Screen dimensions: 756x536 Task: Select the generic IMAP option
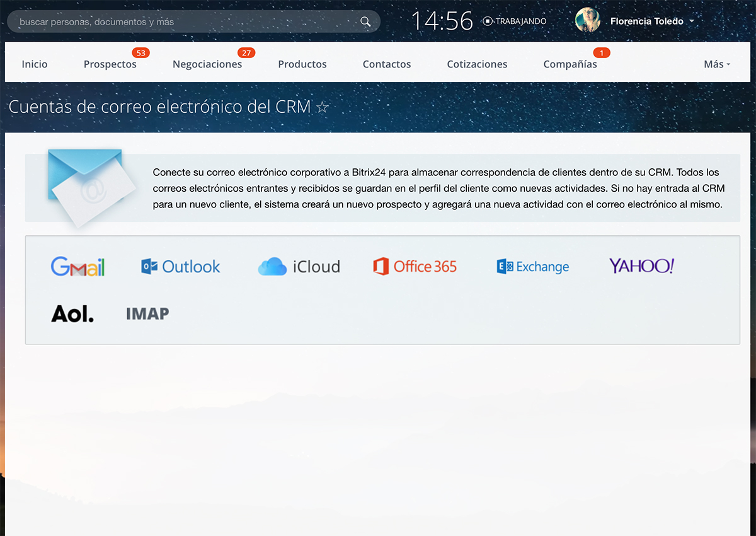tap(147, 313)
